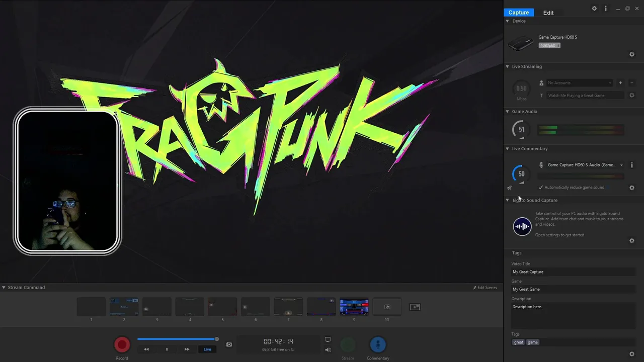This screenshot has width=644, height=362.
Task: Toggle the Commentary microphone button
Action: pyautogui.click(x=378, y=345)
